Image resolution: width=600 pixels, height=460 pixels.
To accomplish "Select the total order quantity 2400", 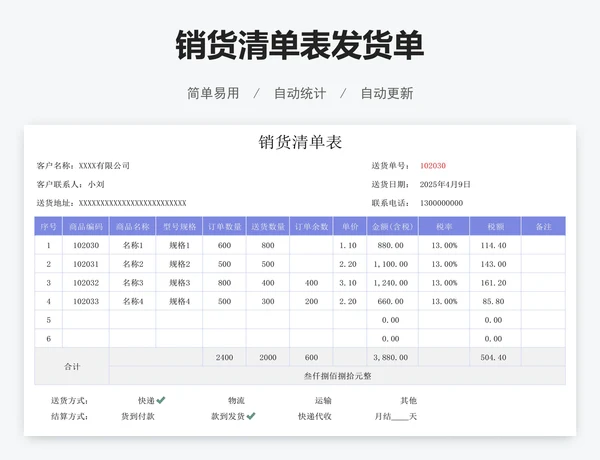I will pyautogui.click(x=224, y=357).
